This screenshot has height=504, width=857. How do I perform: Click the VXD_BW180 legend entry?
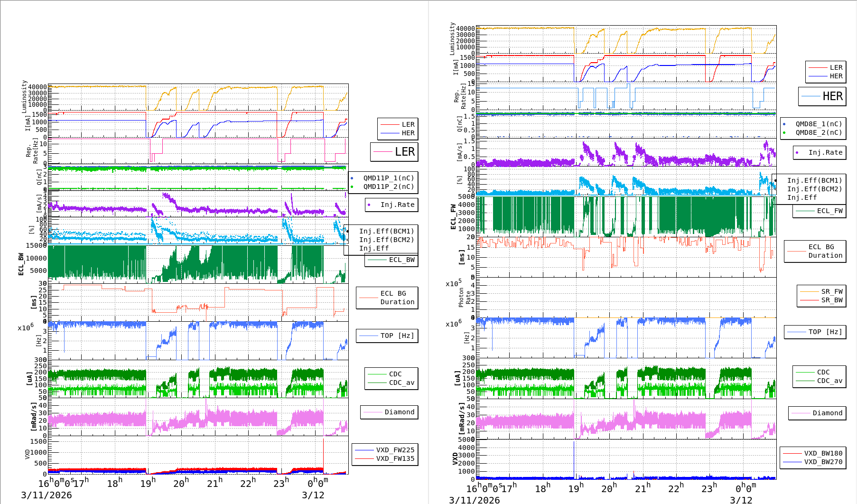tap(823, 453)
